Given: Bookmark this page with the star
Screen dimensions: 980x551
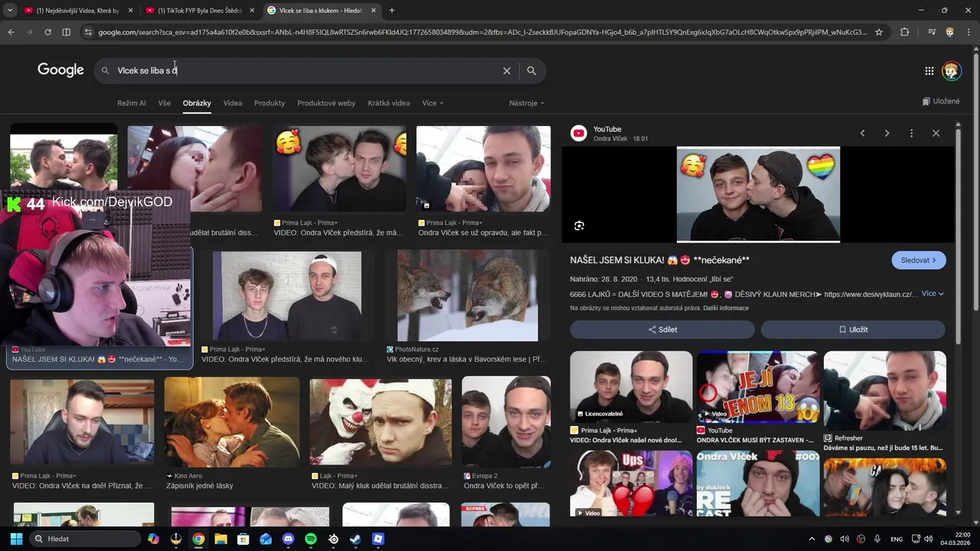Looking at the screenshot, I should click(x=879, y=32).
